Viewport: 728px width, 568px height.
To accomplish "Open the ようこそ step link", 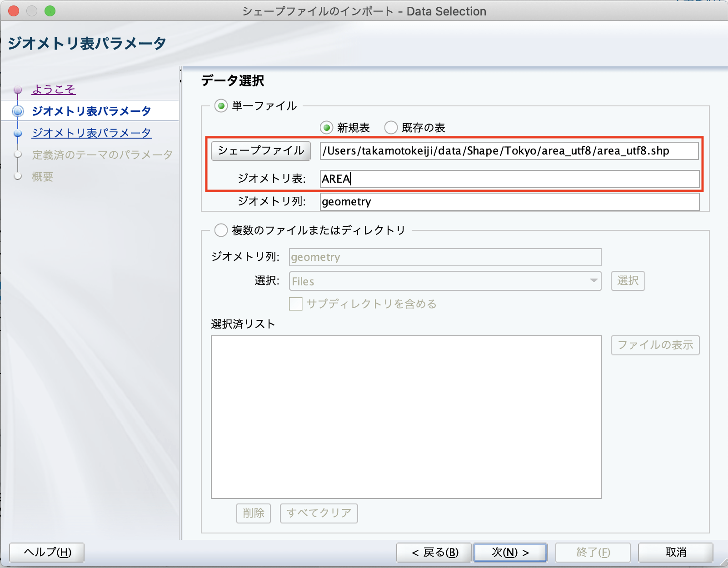I will coord(54,90).
